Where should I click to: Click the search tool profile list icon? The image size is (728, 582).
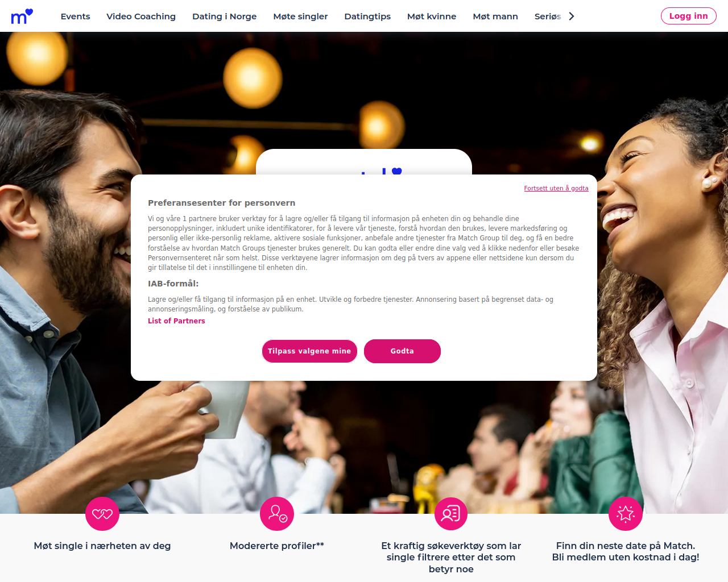[x=451, y=514]
